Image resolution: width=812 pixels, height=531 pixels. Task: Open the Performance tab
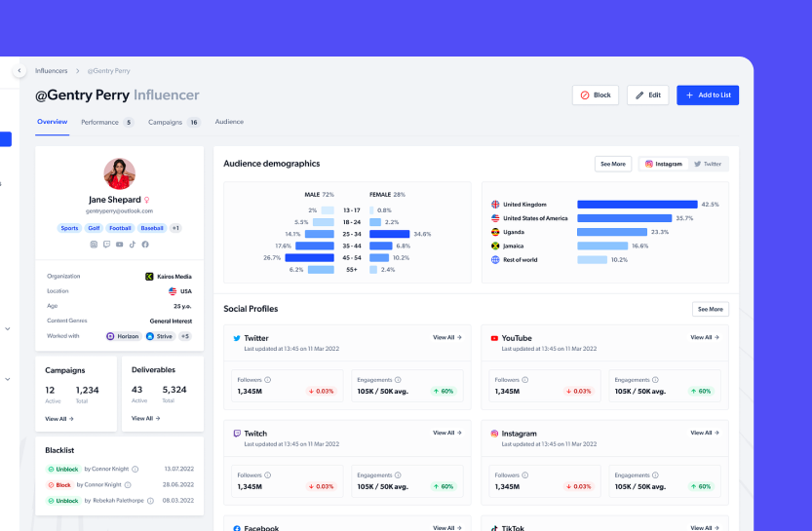[107, 122]
